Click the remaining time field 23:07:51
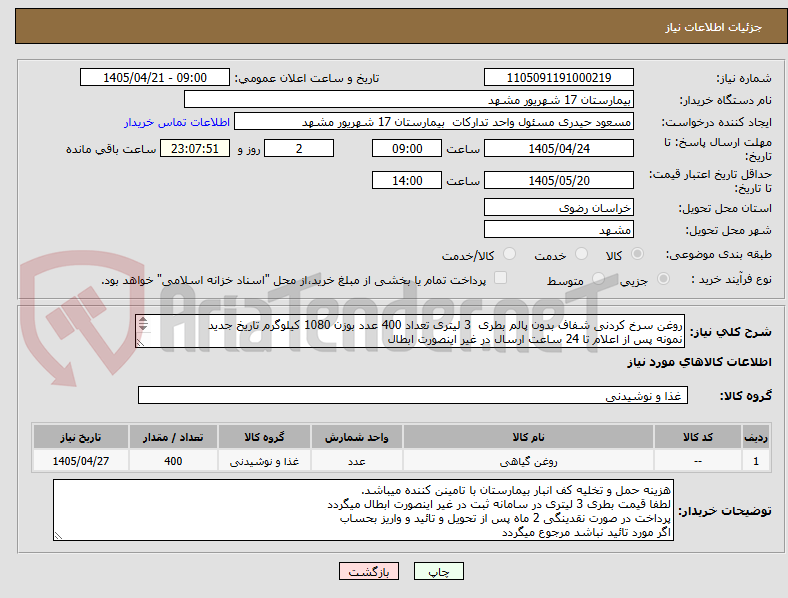The height and width of the screenshot is (598, 788). tap(195, 148)
